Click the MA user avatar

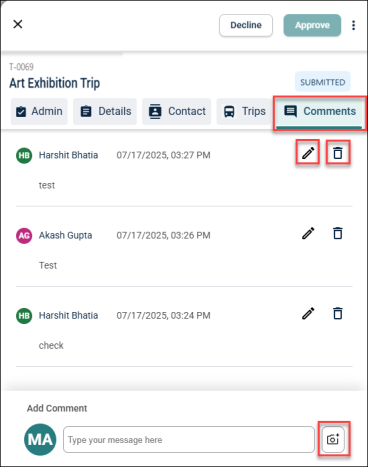click(40, 439)
